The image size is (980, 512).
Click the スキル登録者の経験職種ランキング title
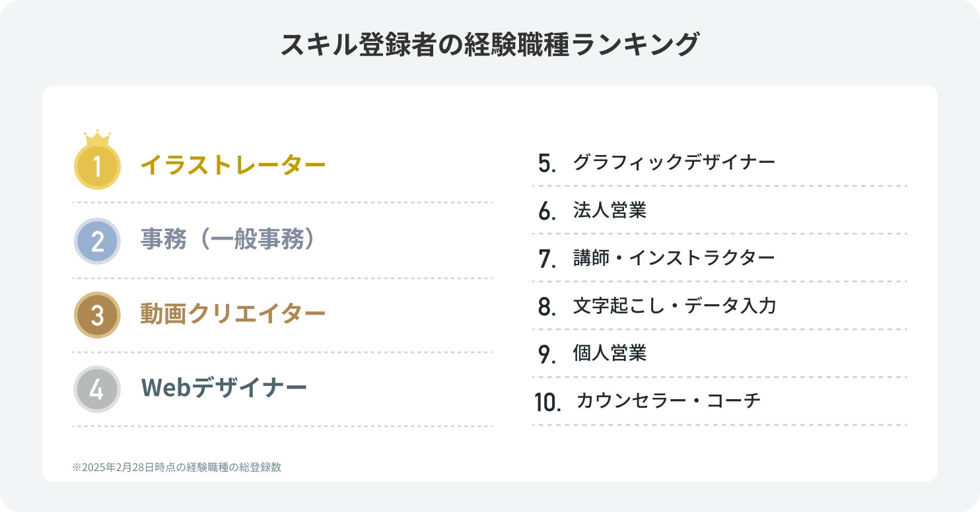click(x=489, y=45)
